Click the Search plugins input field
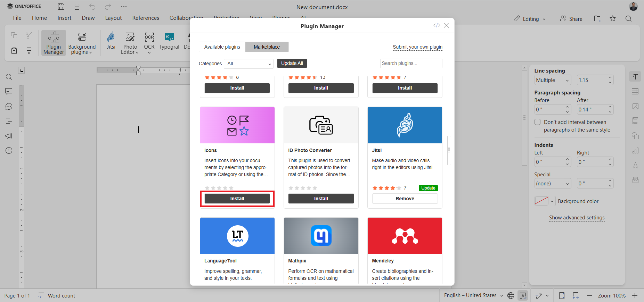This screenshot has height=302, width=644. pos(411,63)
